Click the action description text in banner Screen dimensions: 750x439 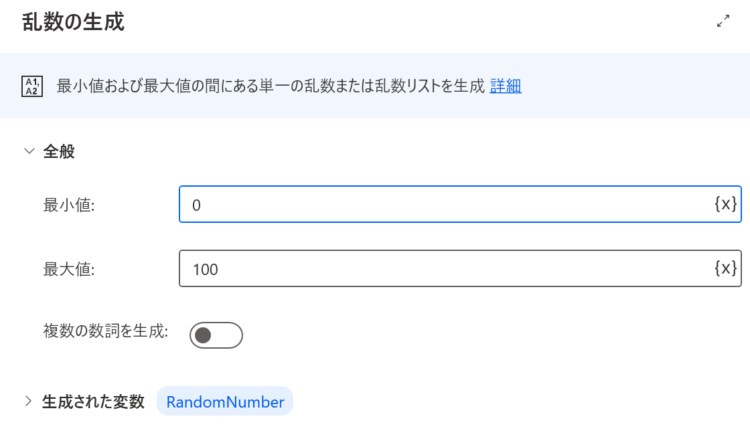271,86
